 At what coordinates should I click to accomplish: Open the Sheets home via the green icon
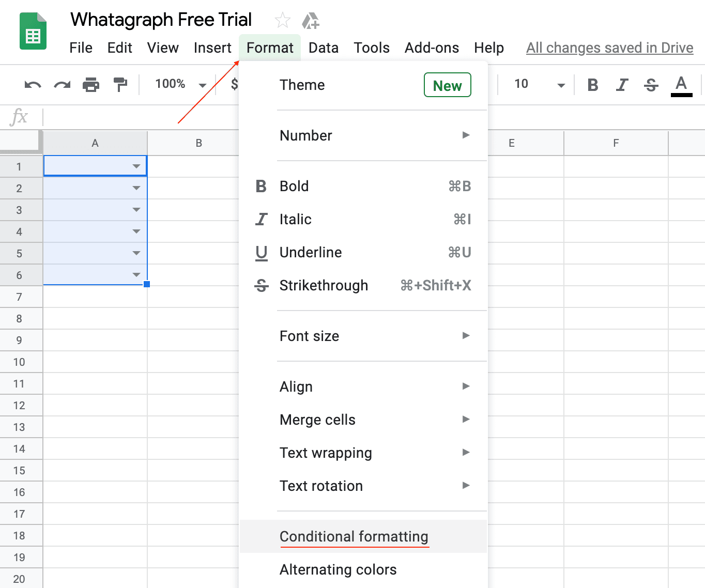[x=32, y=31]
